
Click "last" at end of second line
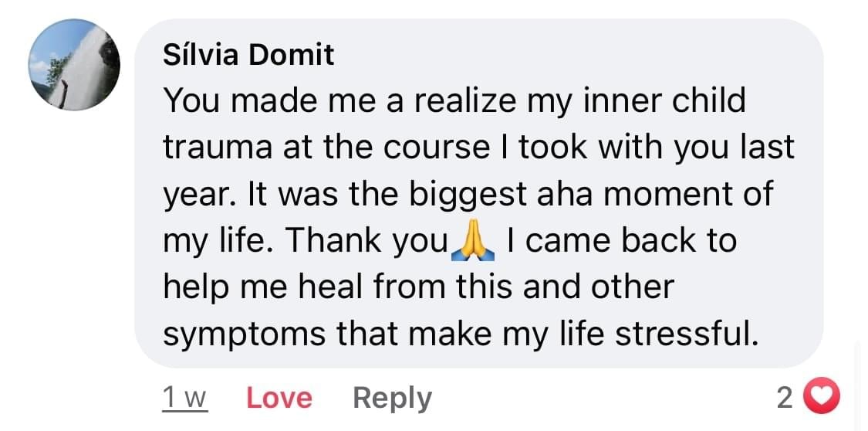click(768, 148)
